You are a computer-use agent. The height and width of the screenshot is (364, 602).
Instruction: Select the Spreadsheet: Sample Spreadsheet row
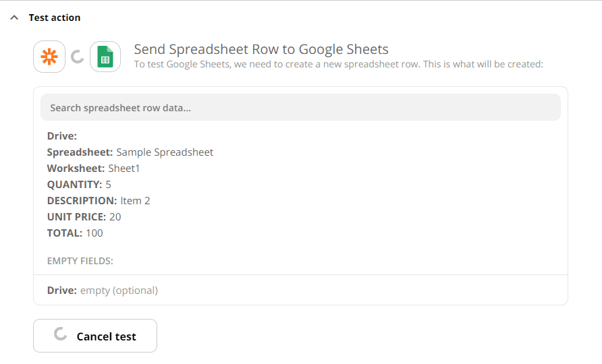(130, 152)
